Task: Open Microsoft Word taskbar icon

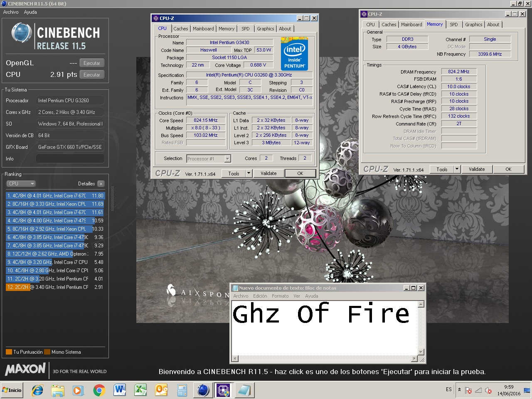Action: pos(120,390)
